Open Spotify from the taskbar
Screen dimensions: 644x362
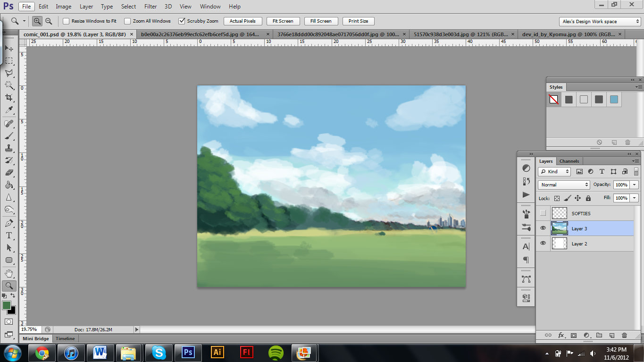(275, 353)
